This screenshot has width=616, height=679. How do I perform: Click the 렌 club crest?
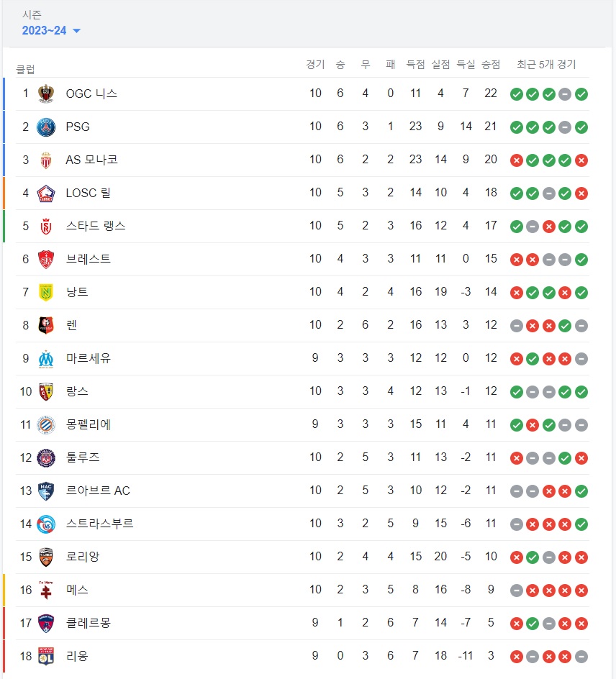46,326
